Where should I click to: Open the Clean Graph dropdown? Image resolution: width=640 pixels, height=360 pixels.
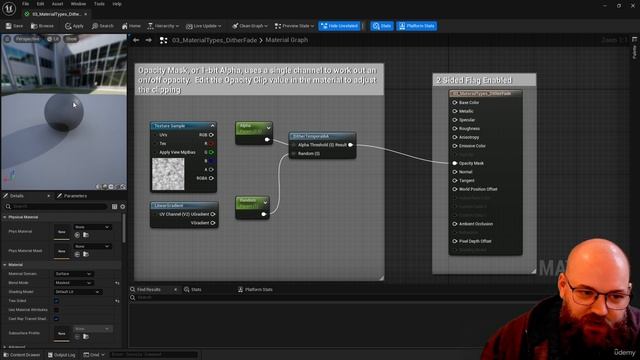click(249, 26)
